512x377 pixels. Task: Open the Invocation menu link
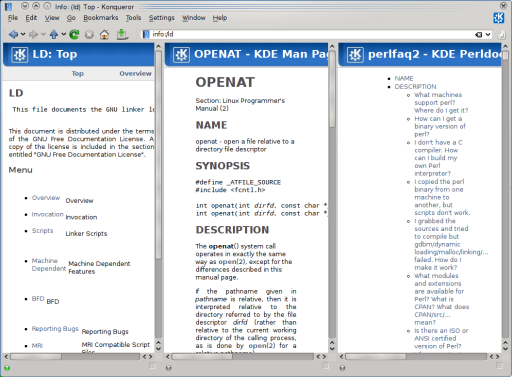click(47, 214)
